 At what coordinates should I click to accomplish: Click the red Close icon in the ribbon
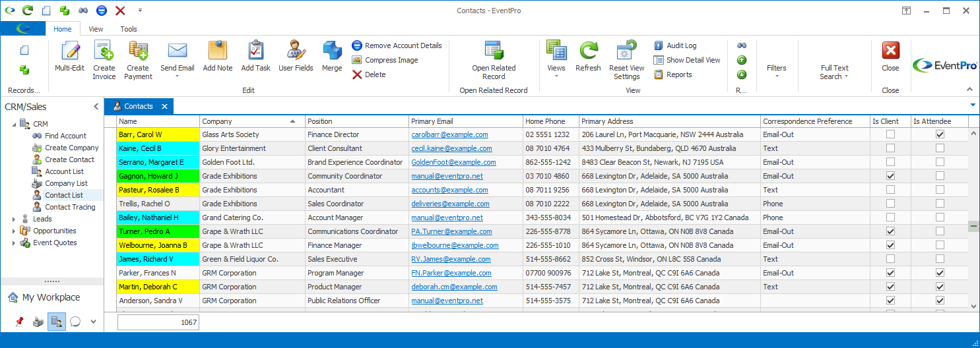[890, 51]
